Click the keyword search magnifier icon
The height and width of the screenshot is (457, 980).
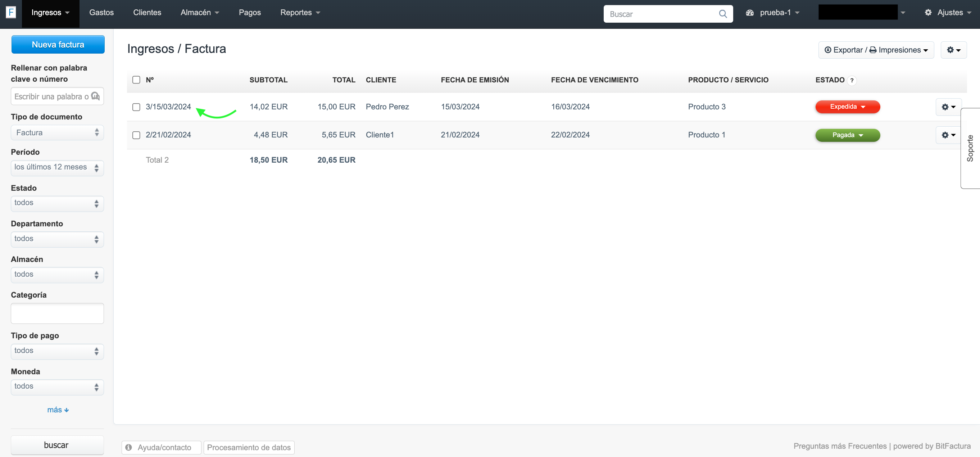95,96
